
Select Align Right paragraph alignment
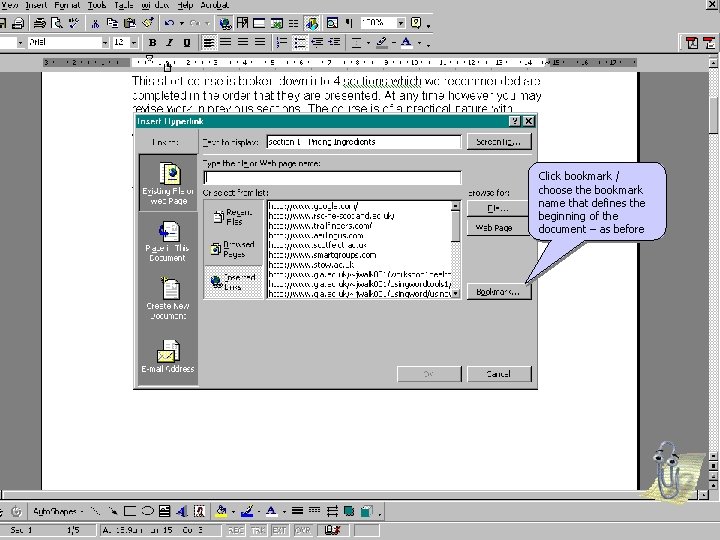[243, 42]
